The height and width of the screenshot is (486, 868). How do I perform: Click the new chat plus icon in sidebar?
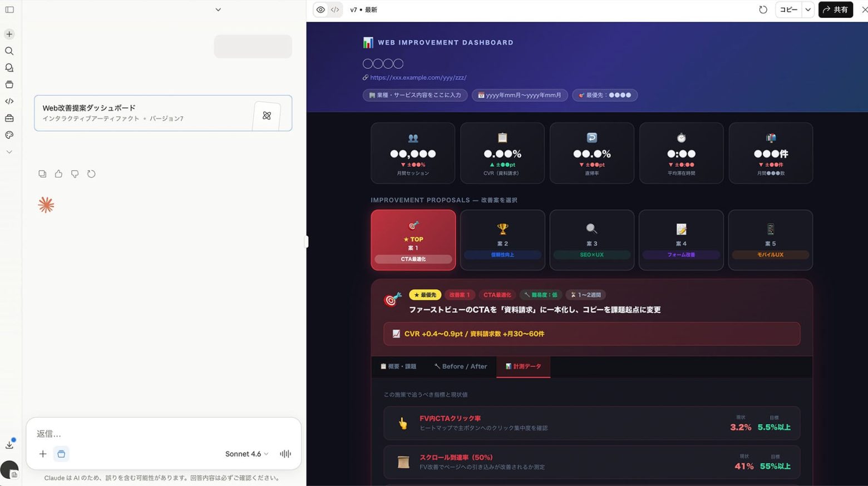click(x=9, y=34)
